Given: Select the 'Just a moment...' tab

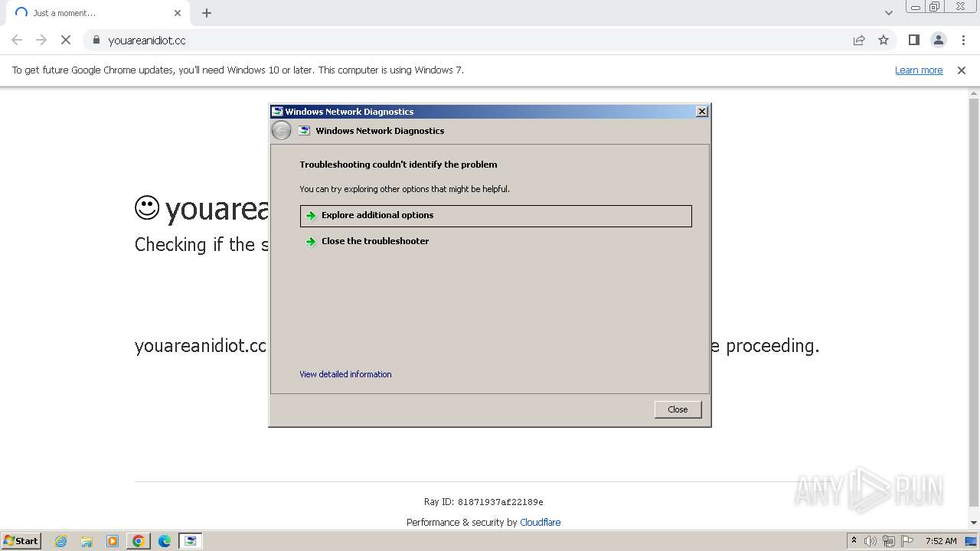Looking at the screenshot, I should point(98,13).
